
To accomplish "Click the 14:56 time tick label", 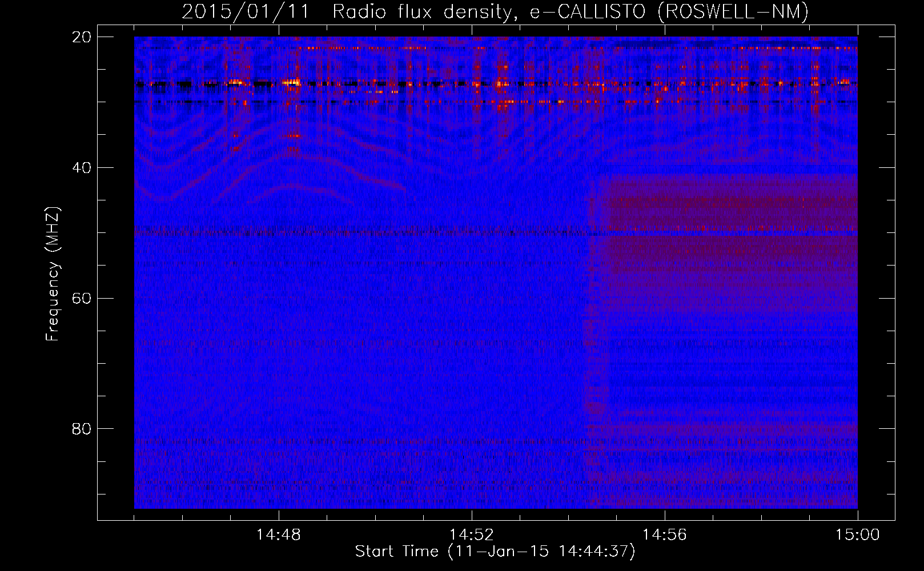I will point(665,535).
